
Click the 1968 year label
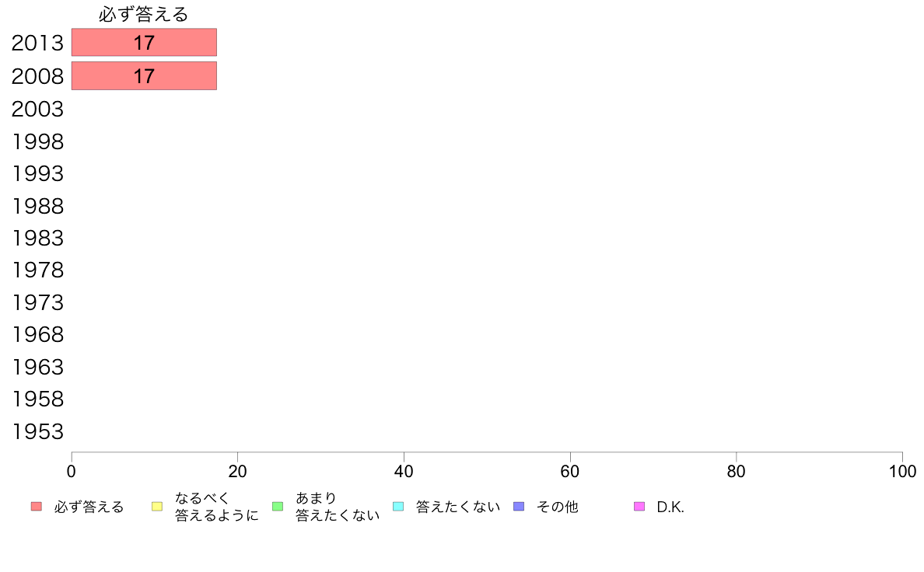click(37, 335)
